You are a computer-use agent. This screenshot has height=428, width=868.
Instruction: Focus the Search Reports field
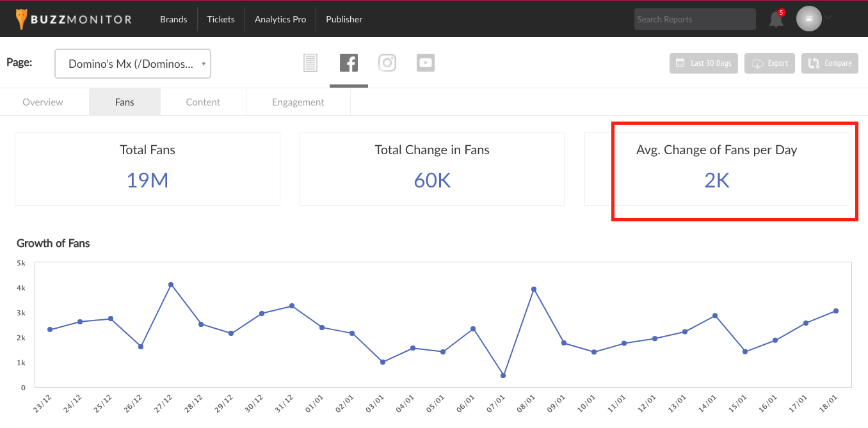tap(695, 19)
